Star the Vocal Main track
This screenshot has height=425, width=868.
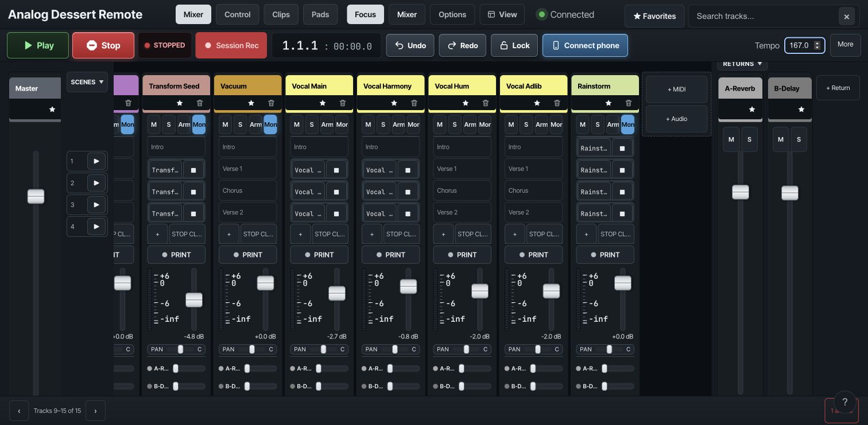[x=323, y=103]
